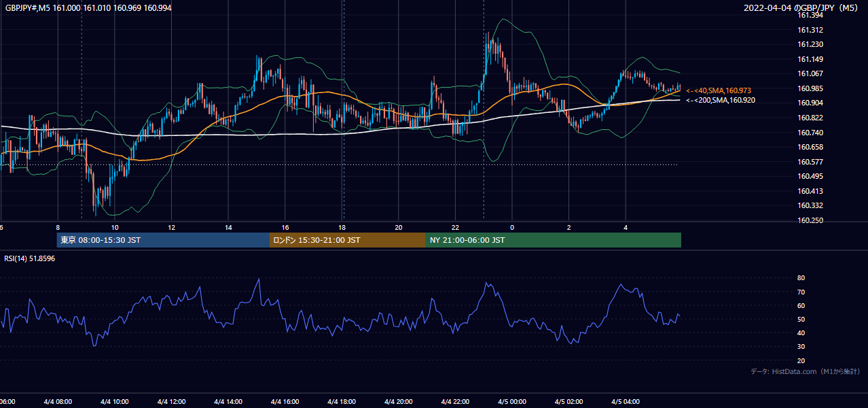868x408 pixels.
Task: Click hour tick 14 under the price chart
Action: (229, 228)
